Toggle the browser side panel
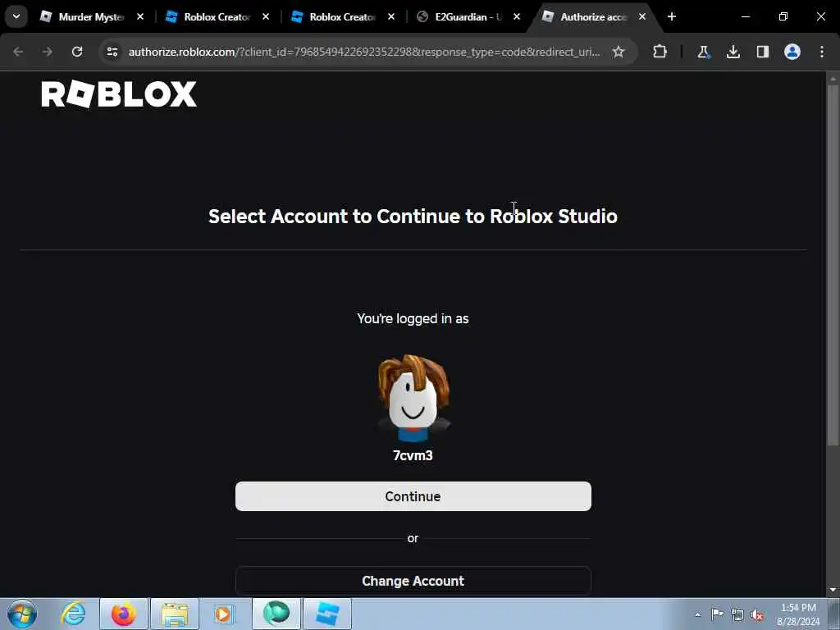 pos(763,52)
